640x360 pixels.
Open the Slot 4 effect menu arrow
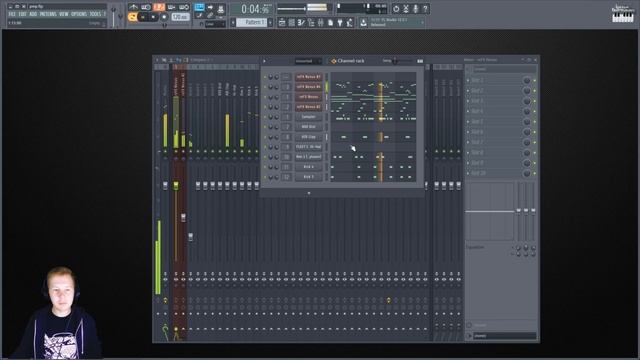[x=468, y=111]
